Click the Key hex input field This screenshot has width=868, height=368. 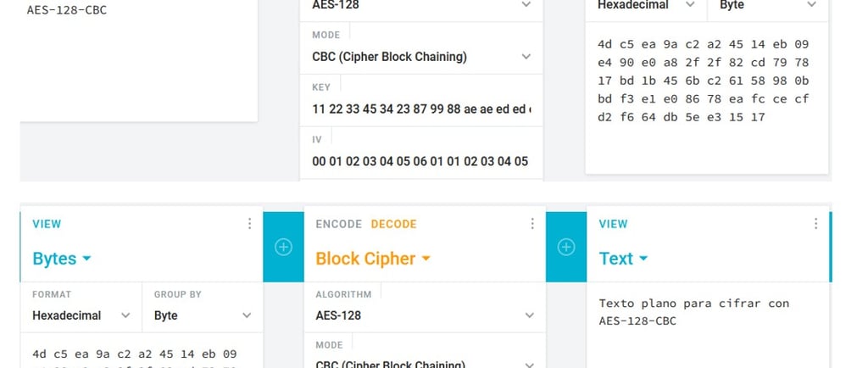tap(421, 109)
